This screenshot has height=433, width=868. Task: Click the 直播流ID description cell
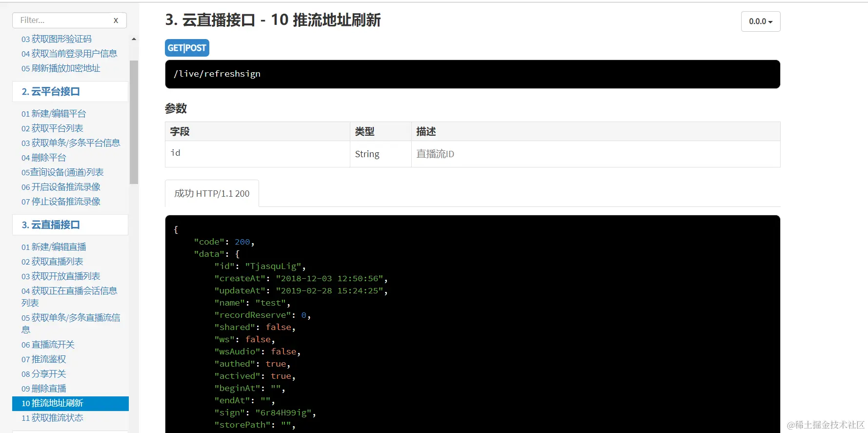[x=596, y=154]
